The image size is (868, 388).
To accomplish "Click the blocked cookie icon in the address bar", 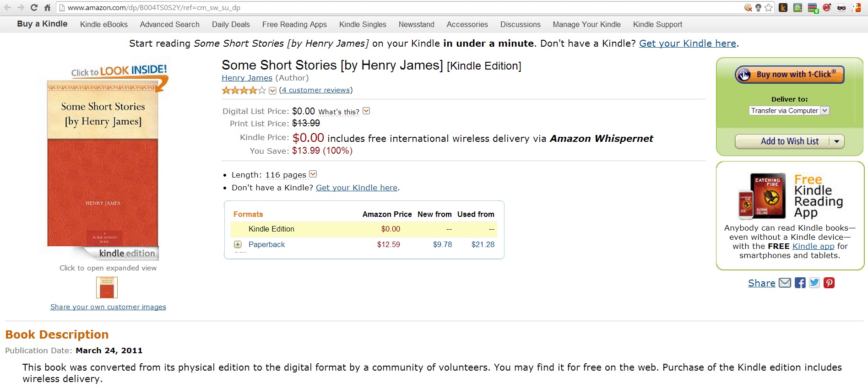I will pyautogui.click(x=748, y=7).
